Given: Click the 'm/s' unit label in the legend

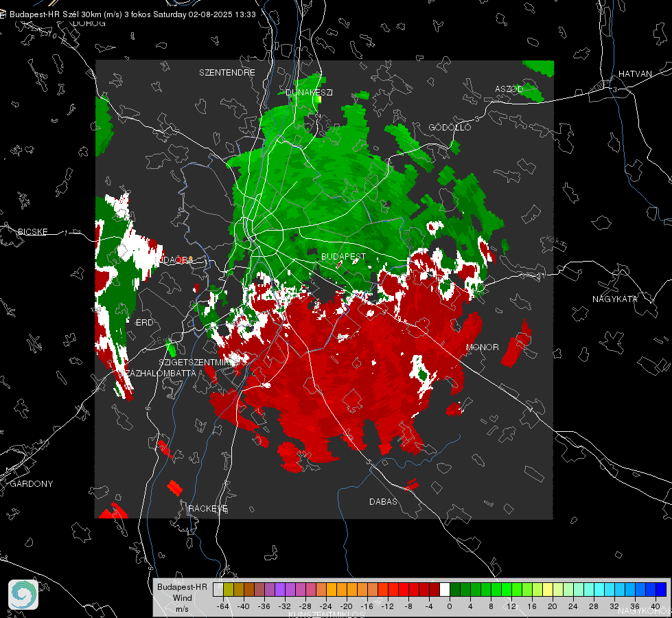Looking at the screenshot, I should (x=182, y=608).
